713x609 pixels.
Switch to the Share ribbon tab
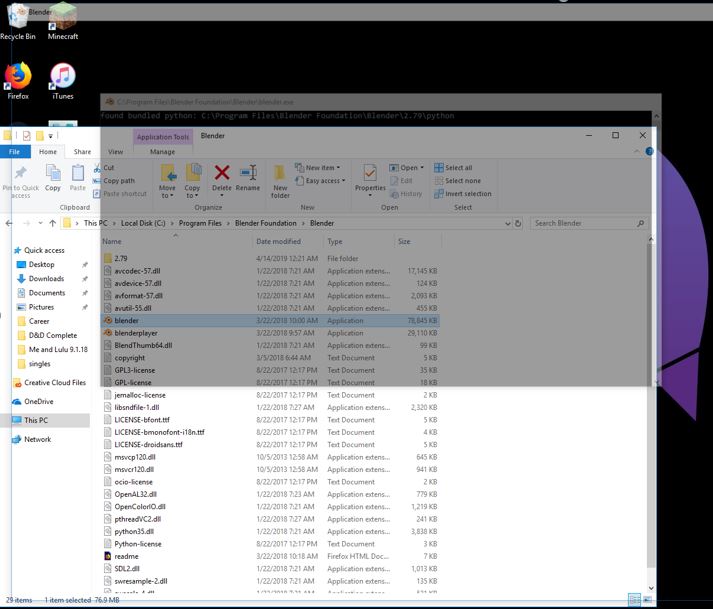82,152
